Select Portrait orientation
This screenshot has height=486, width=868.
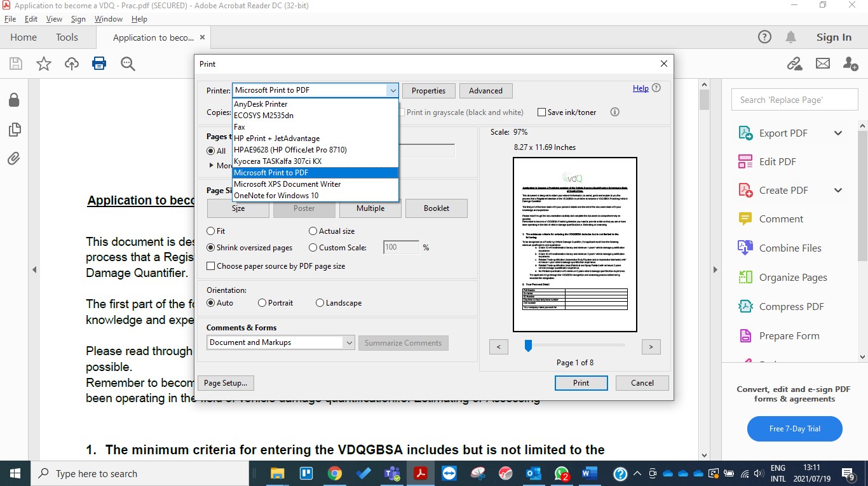point(262,303)
